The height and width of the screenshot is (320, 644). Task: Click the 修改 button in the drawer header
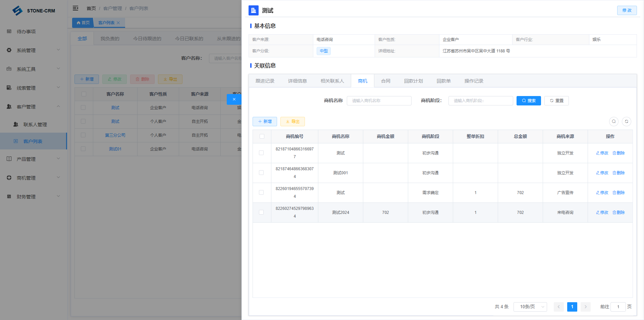[x=627, y=10]
